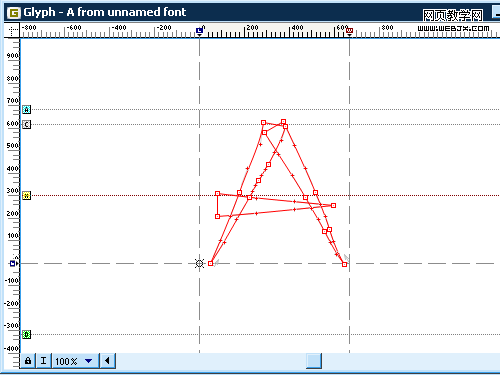
Task: Click the cap height C marker
Action: 27,125
